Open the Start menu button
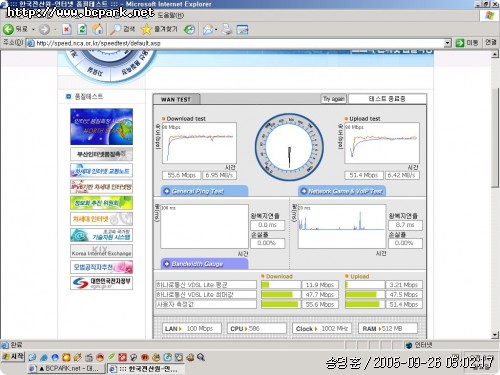 pyautogui.click(x=13, y=357)
